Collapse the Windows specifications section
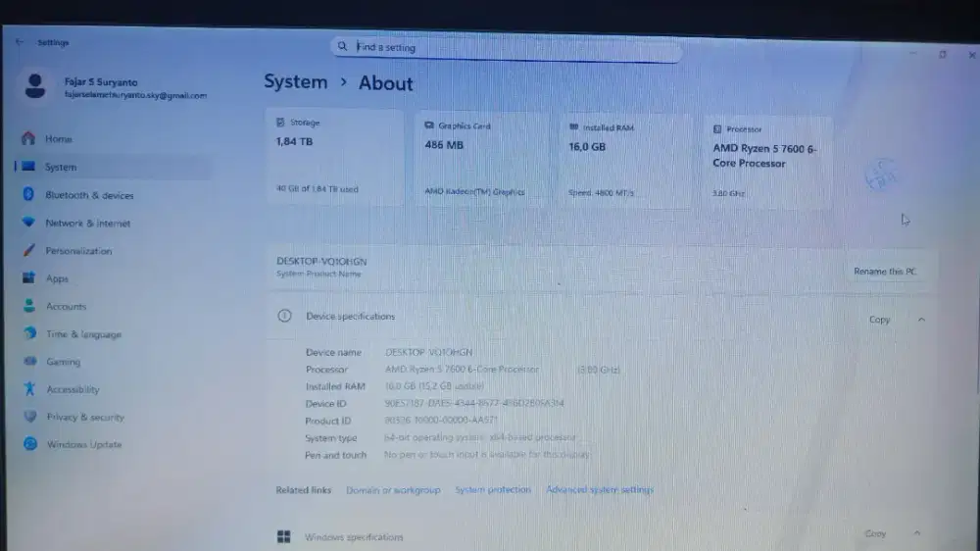The height and width of the screenshot is (551, 980). 917,533
